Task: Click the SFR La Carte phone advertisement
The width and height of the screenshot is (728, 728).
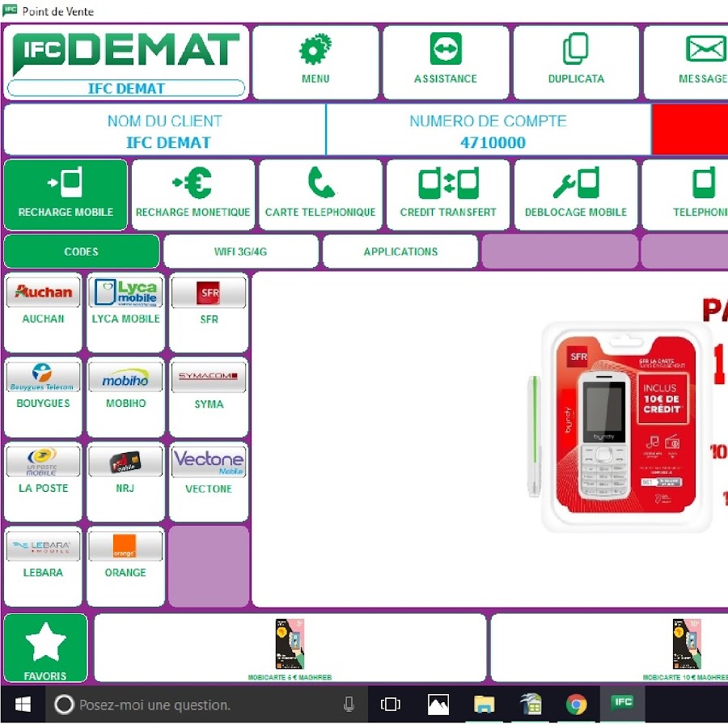Action: click(625, 427)
